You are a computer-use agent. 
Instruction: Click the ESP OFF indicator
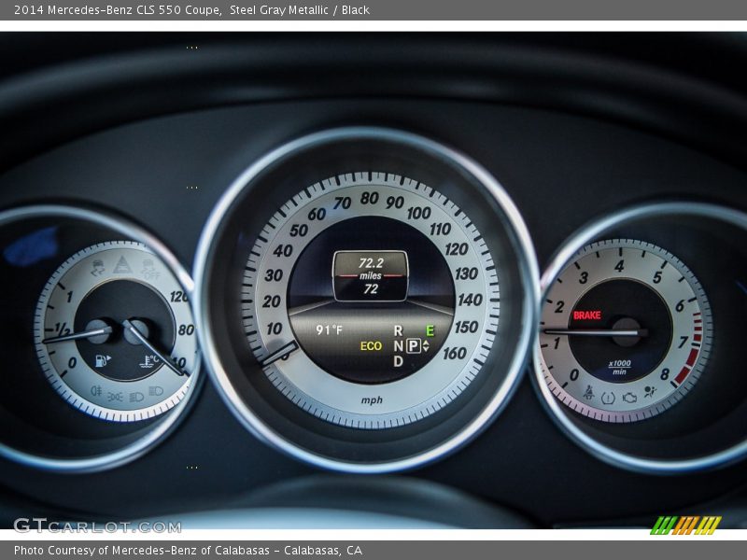click(x=149, y=270)
